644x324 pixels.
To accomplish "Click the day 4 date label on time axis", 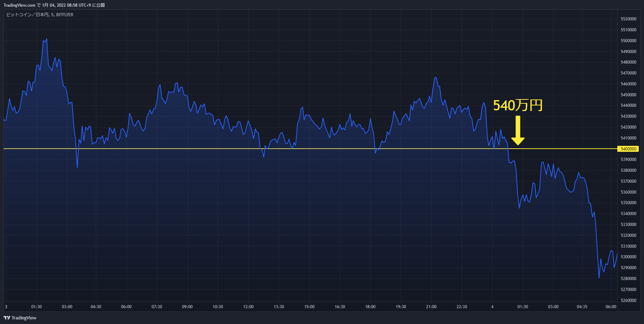I will (492, 307).
